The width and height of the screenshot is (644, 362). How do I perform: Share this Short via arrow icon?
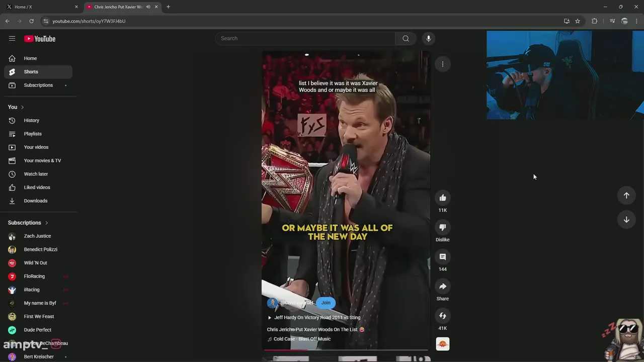click(x=443, y=287)
